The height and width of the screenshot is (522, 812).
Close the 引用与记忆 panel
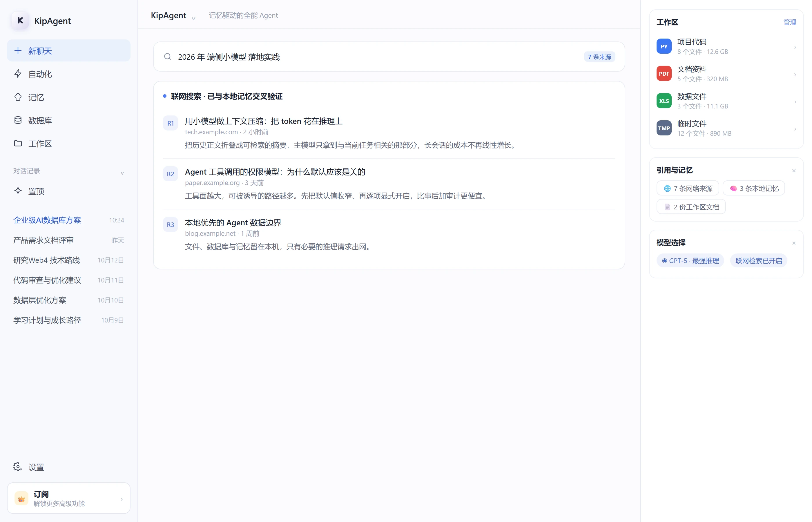[x=793, y=171]
